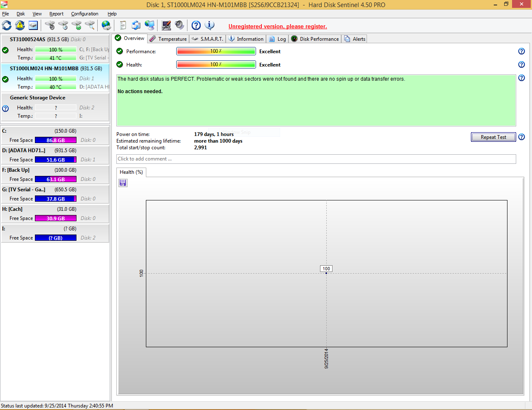Click the blue-framed disk image toolbar icon
The height and width of the screenshot is (410, 532).
coord(33,25)
